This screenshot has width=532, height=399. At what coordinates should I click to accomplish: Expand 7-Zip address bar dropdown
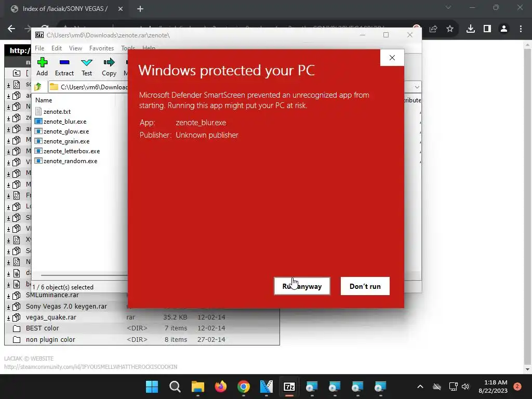pos(417,87)
